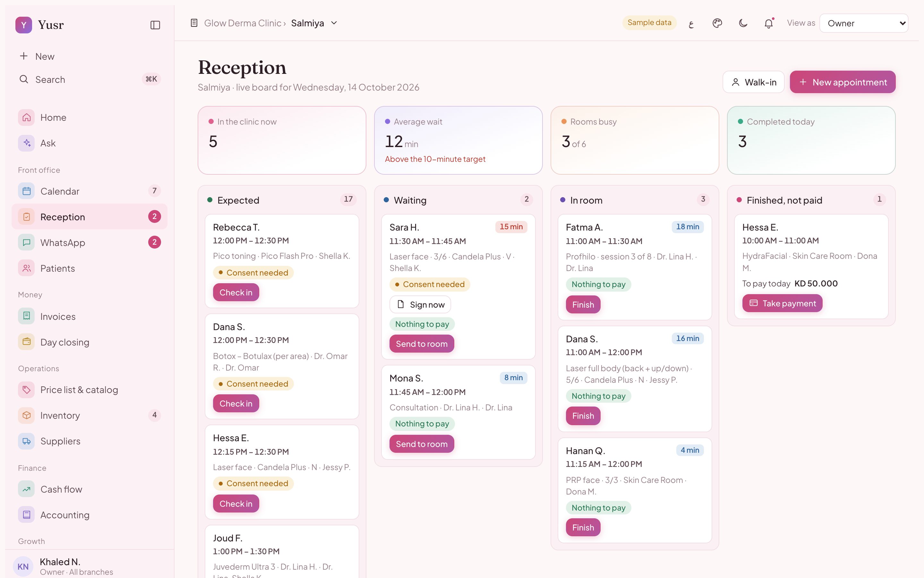
Task: Open Cash flow page
Action: tap(89, 489)
